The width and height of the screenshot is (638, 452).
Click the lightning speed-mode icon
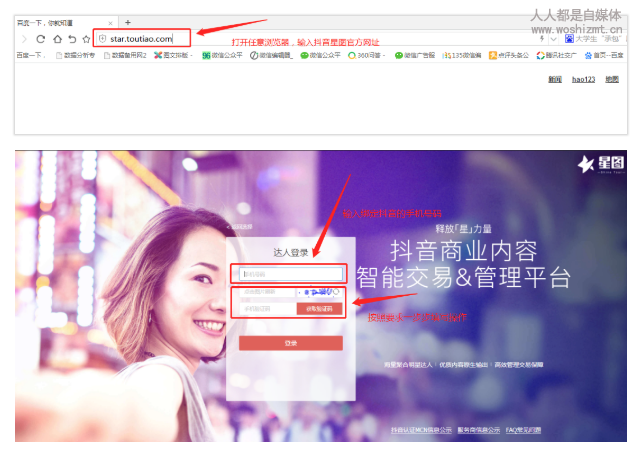542,39
